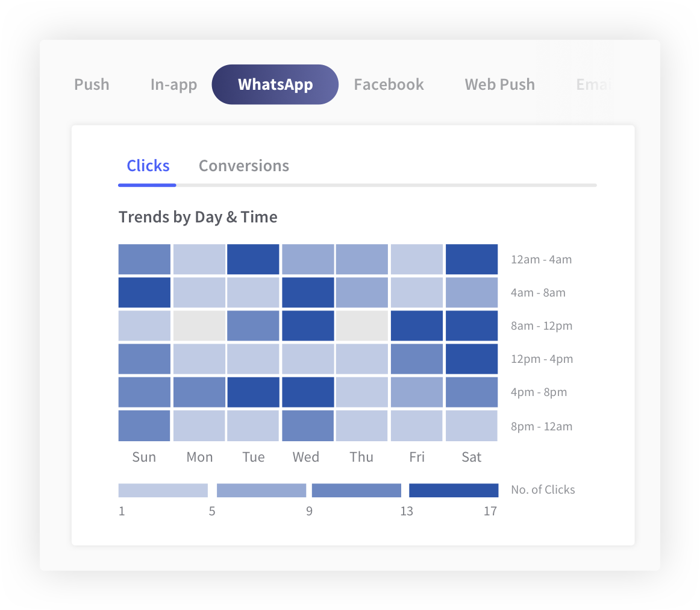Select the Clicks tab
Image resolution: width=700 pixels, height=610 pixels.
tap(148, 166)
